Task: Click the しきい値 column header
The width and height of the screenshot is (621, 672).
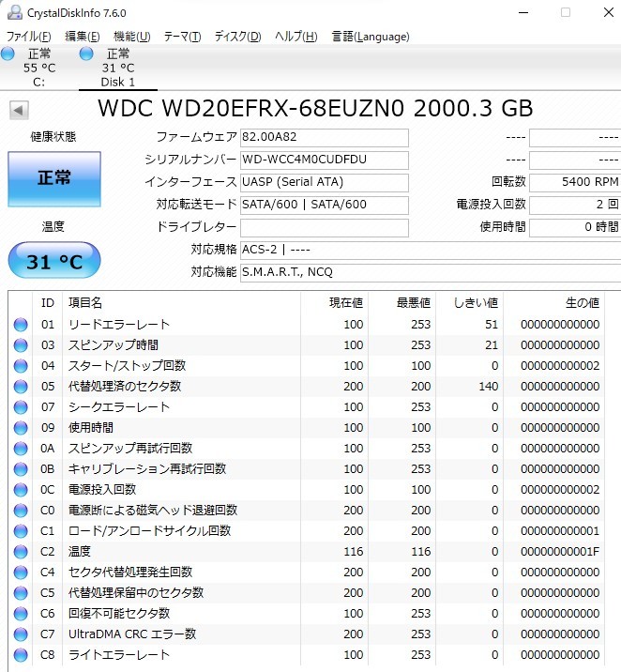Action: pos(476,303)
